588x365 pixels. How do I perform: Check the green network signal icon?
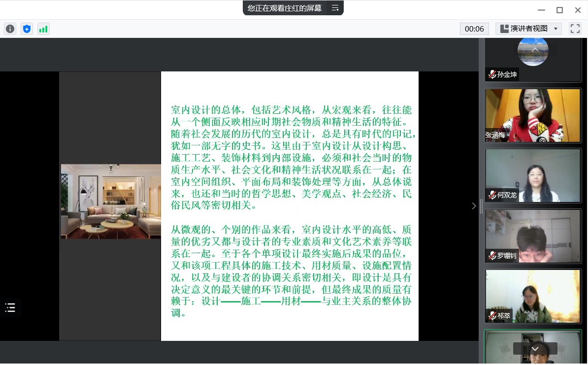pos(43,29)
